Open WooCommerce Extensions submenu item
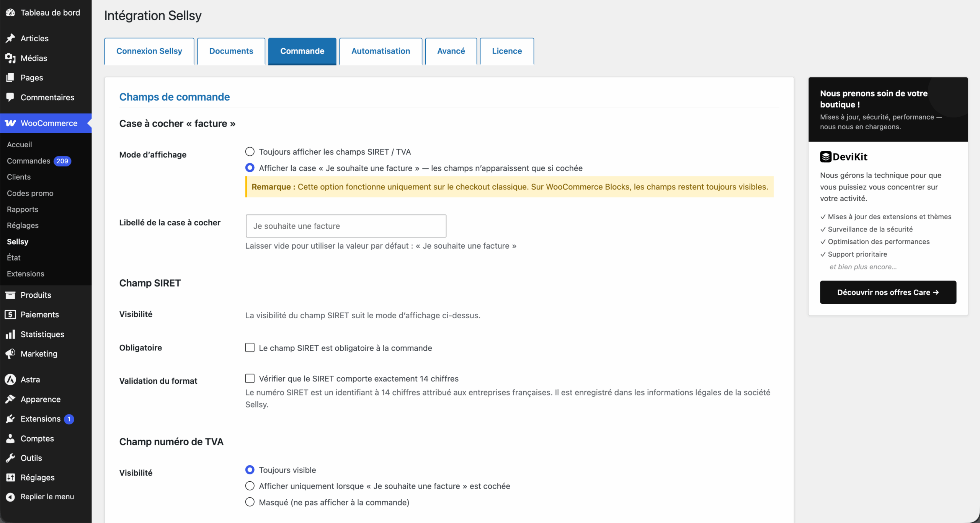Viewport: 980px width, 523px height. (26, 274)
